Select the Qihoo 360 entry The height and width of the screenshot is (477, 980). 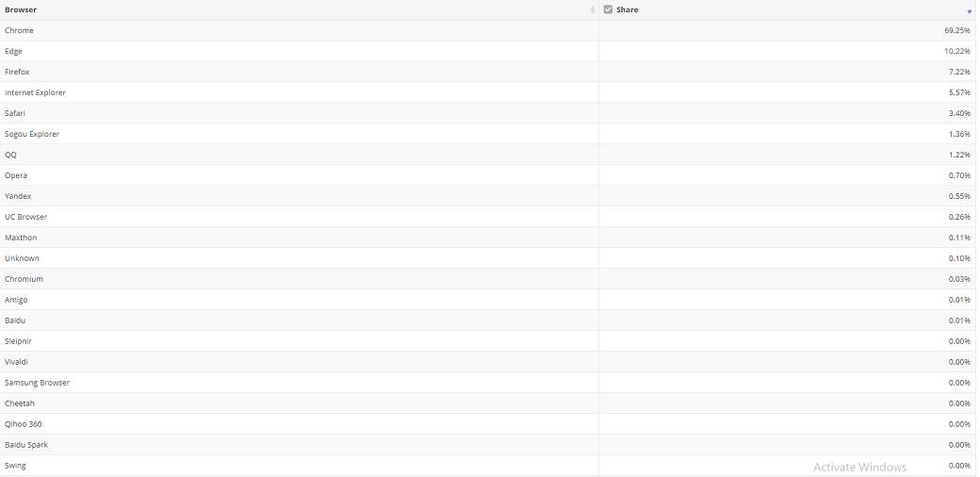24,424
